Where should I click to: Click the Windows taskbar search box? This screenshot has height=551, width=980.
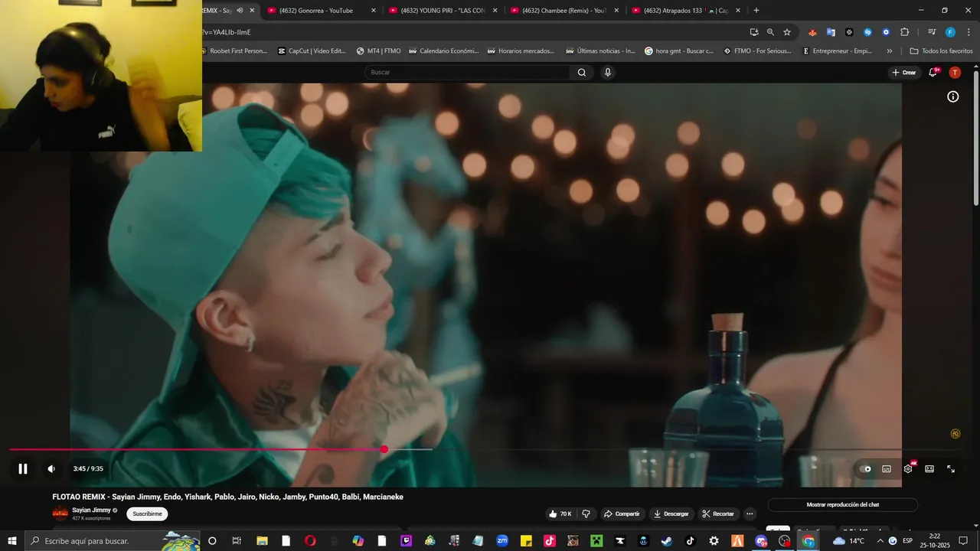113,541
